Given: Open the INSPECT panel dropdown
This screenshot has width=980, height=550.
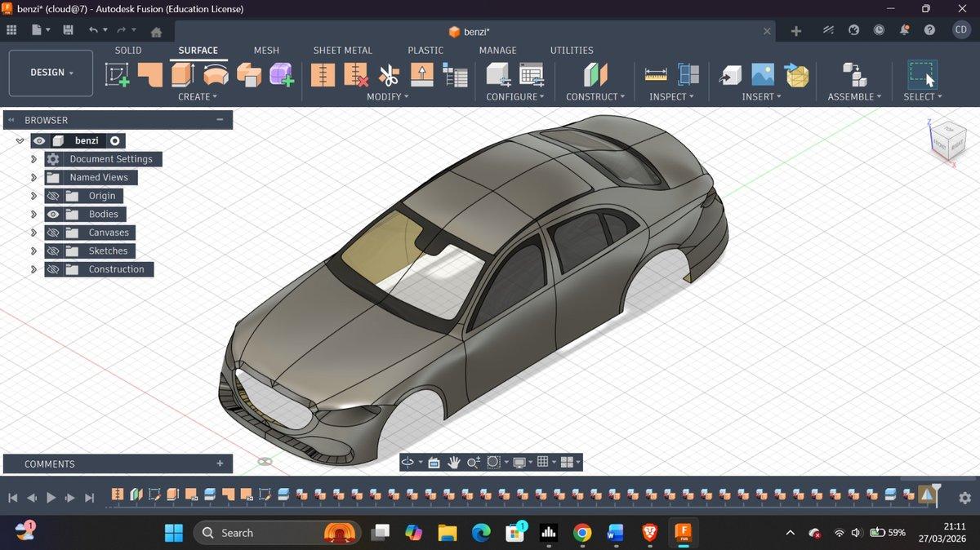Looking at the screenshot, I should point(671,96).
